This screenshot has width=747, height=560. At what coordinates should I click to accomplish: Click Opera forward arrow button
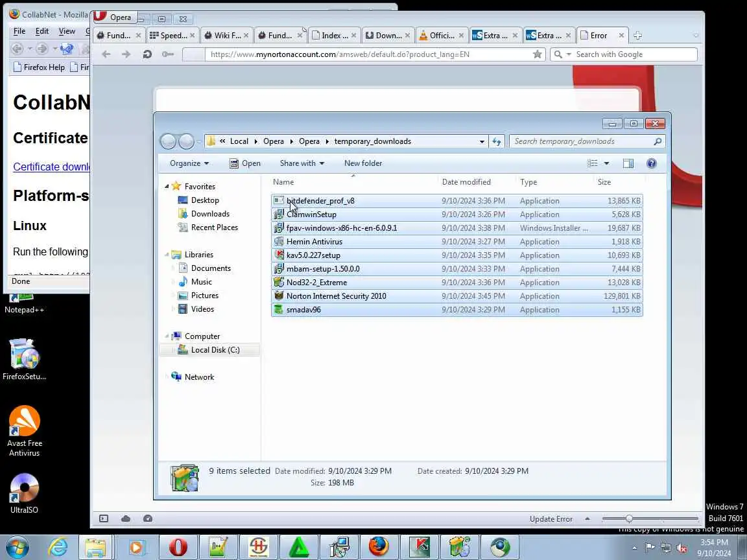(126, 54)
